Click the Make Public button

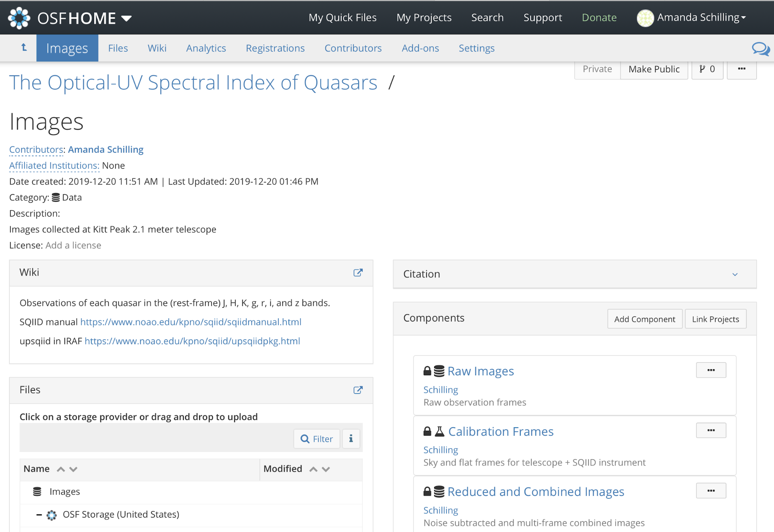click(x=654, y=69)
